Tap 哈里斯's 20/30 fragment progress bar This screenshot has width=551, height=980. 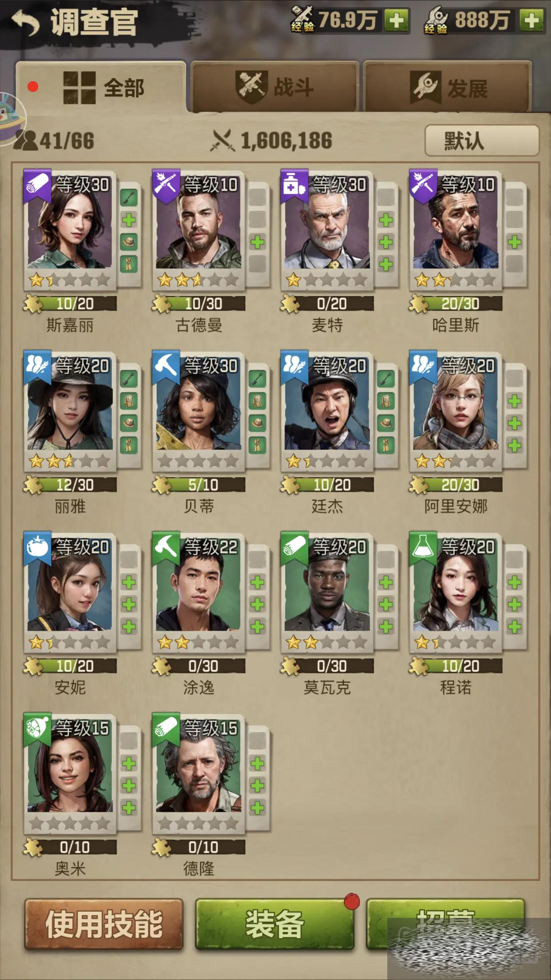coord(456,304)
